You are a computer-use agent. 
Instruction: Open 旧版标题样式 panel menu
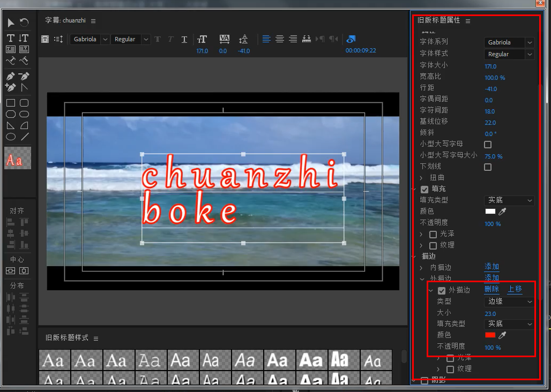click(x=96, y=338)
